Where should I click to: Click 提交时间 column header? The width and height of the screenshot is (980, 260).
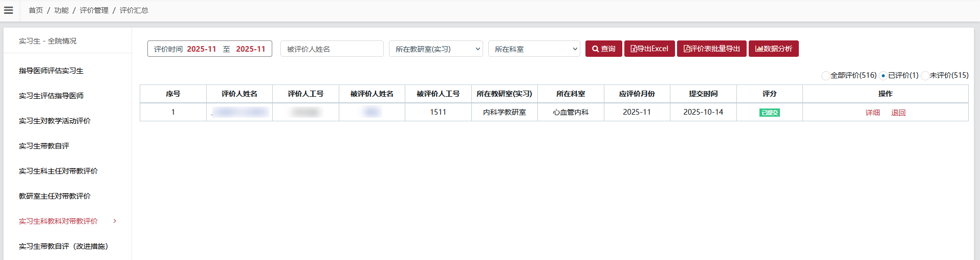(x=703, y=94)
